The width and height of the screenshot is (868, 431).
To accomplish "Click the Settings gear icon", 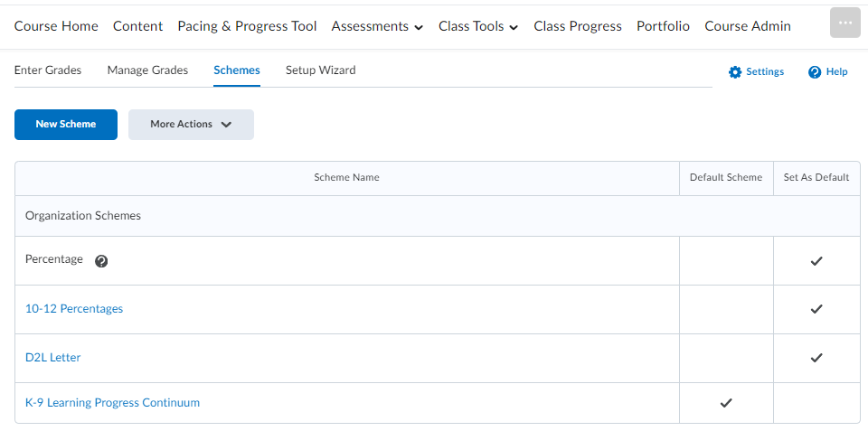I will pos(734,72).
